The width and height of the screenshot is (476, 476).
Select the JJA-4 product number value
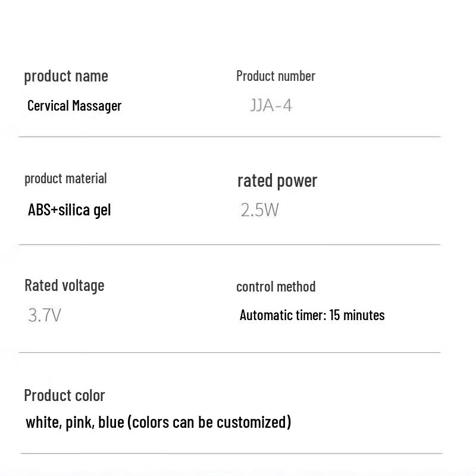point(271,106)
